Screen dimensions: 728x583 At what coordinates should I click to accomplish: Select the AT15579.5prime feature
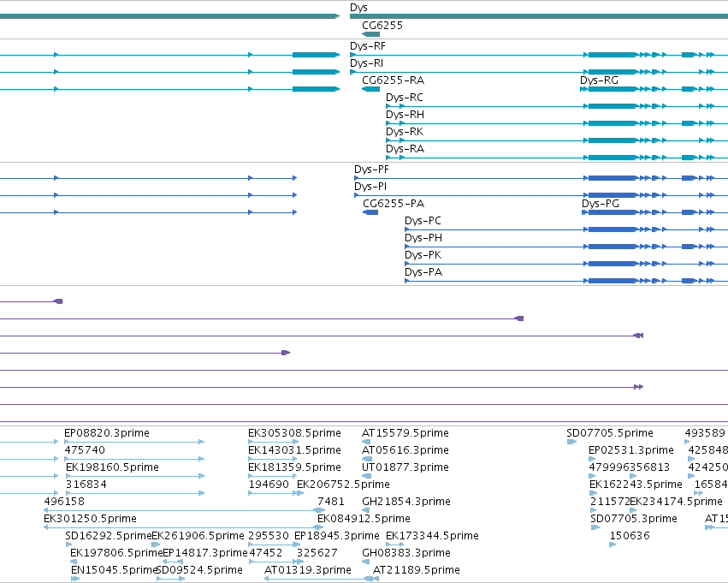click(x=405, y=433)
